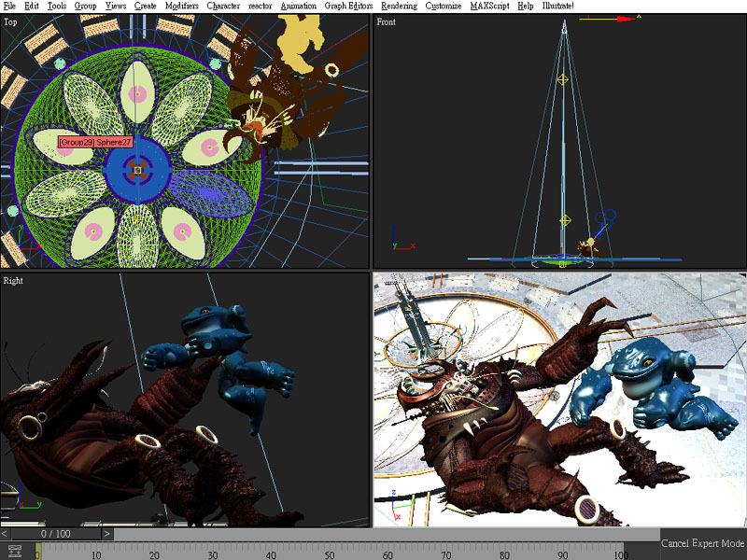Click the Right viewport label

tap(13, 281)
